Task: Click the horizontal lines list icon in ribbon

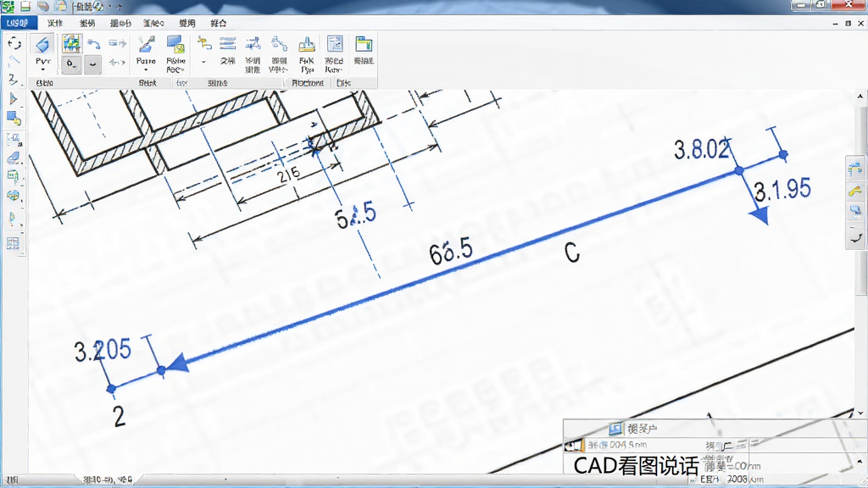Action: [x=227, y=44]
